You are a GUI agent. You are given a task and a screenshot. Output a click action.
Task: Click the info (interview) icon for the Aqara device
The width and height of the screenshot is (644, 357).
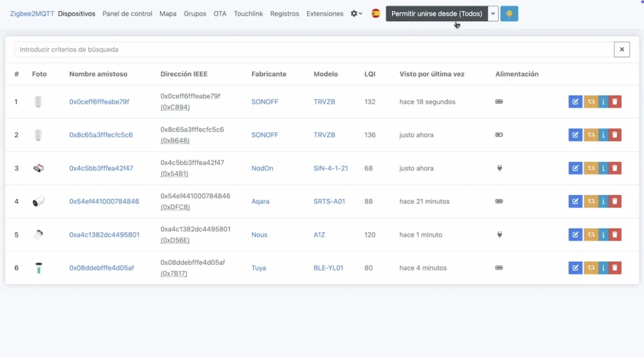pyautogui.click(x=603, y=201)
